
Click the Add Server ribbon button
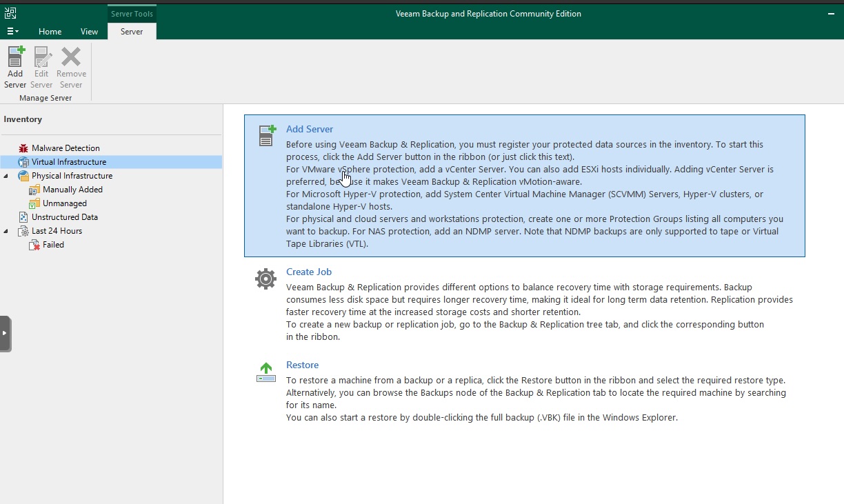(15, 67)
